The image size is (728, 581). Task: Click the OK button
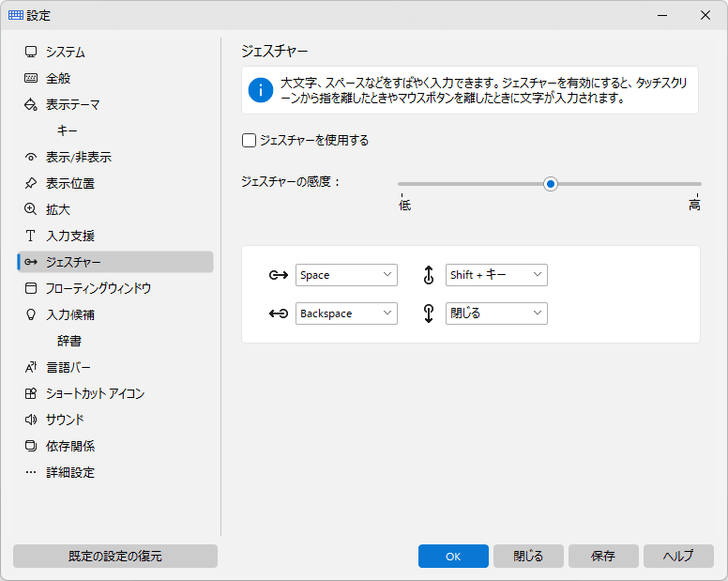point(453,556)
